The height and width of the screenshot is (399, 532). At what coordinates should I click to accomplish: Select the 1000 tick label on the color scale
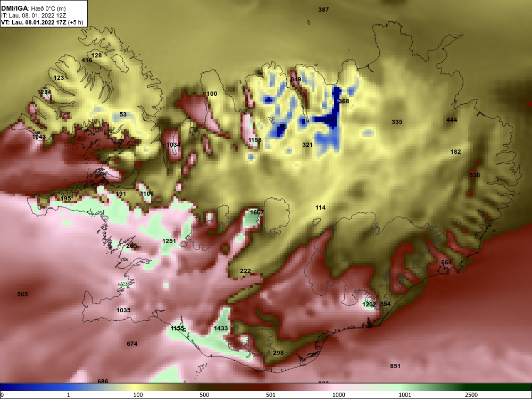coord(338,395)
